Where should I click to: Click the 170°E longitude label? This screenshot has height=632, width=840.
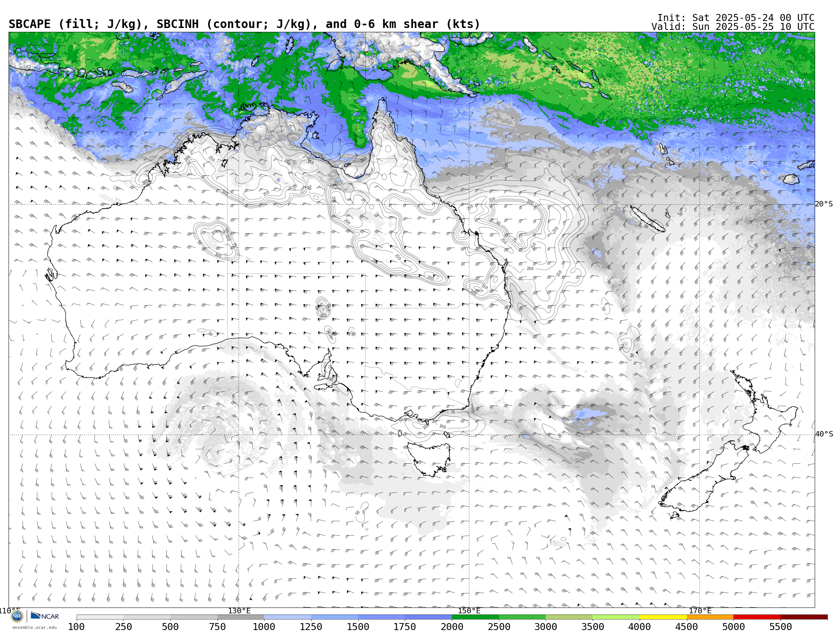point(700,611)
